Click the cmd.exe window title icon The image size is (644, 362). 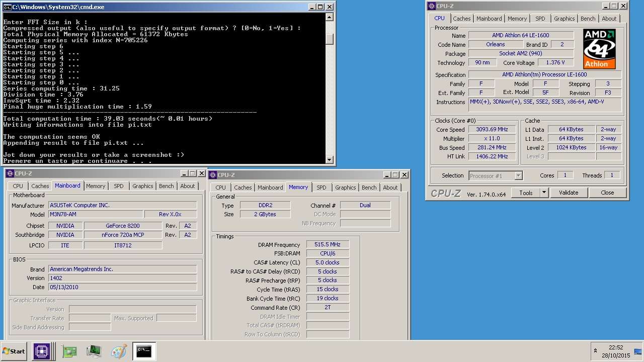pyautogui.click(x=7, y=7)
